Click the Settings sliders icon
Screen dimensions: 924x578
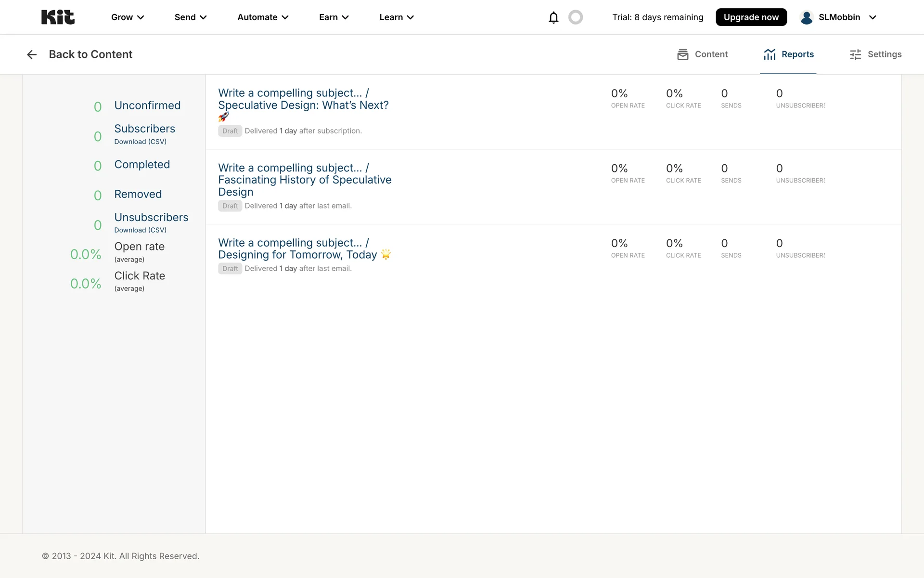coord(855,54)
